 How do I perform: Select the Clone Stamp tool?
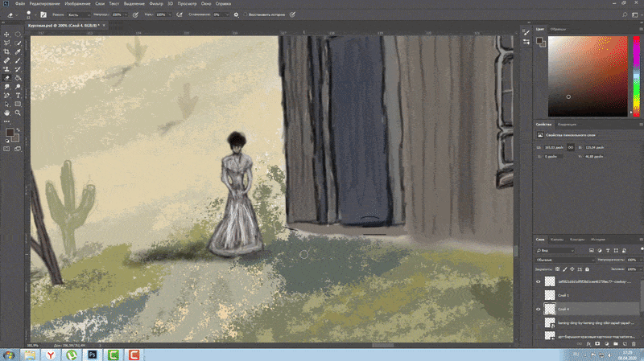6,69
